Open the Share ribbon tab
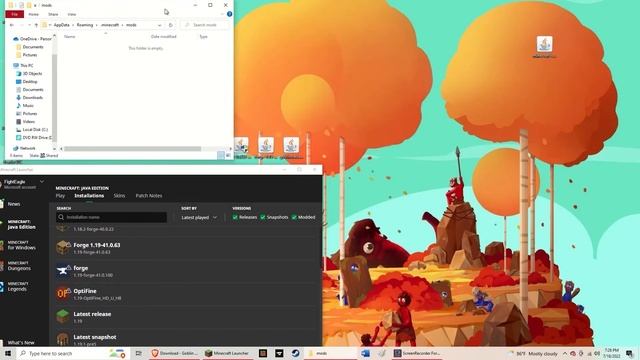This screenshot has width=640, height=360. click(x=53, y=14)
